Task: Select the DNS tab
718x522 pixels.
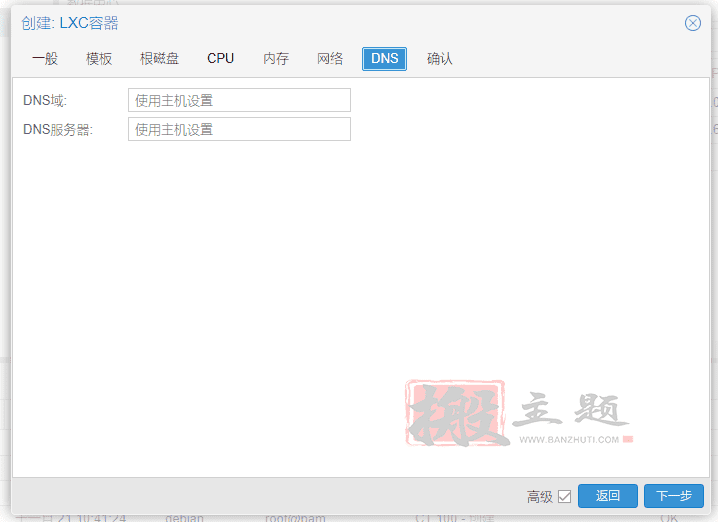Action: (x=384, y=59)
